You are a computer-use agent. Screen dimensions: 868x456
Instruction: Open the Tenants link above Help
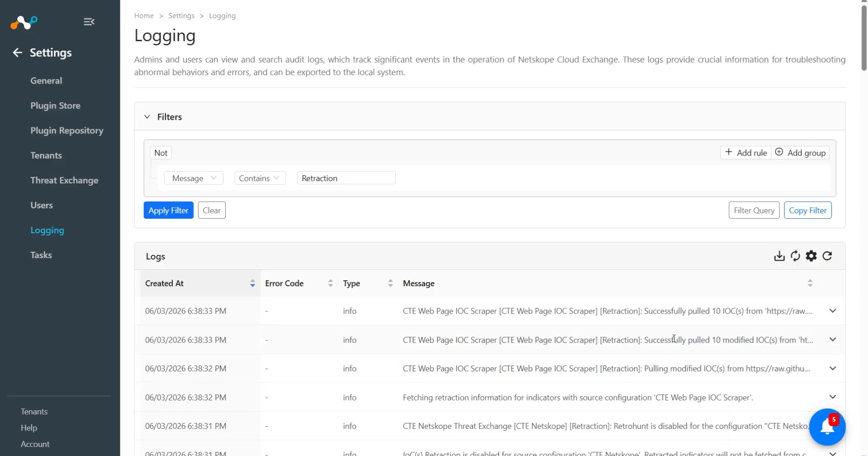[34, 411]
